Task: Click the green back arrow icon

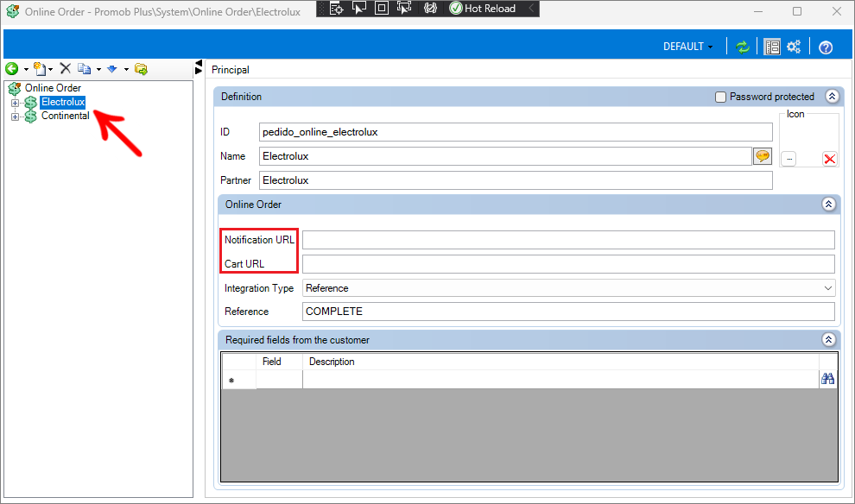Action: tap(11, 69)
